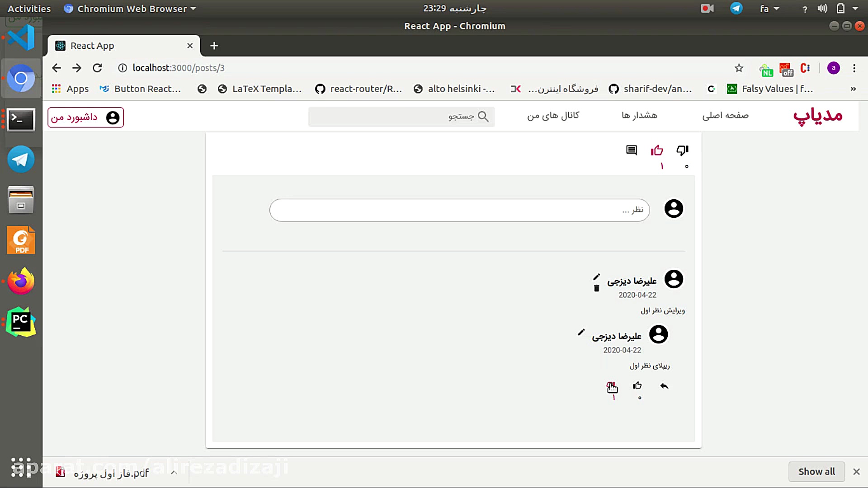Open the comments speech bubble icon
The width and height of the screenshot is (868, 488).
[631, 150]
